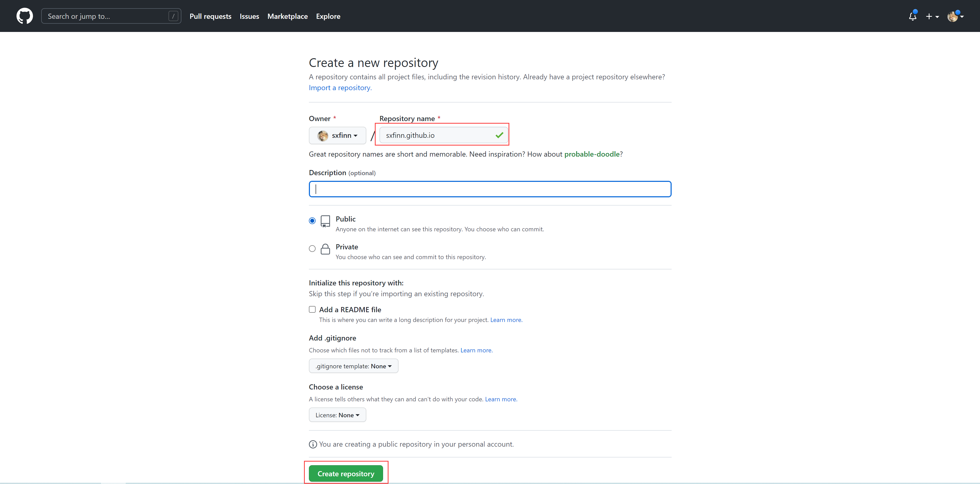Click the GitHub Octocat logo
This screenshot has width=980, height=484.
[x=25, y=16]
